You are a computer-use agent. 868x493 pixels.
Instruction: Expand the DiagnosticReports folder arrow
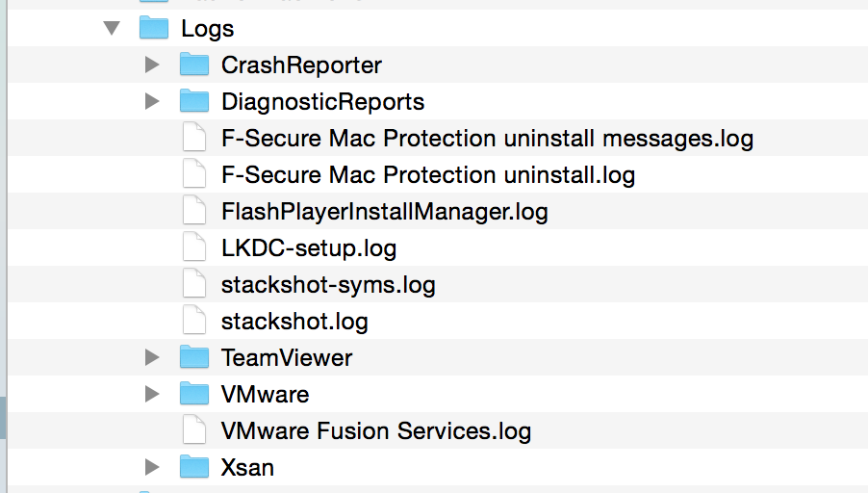(151, 101)
